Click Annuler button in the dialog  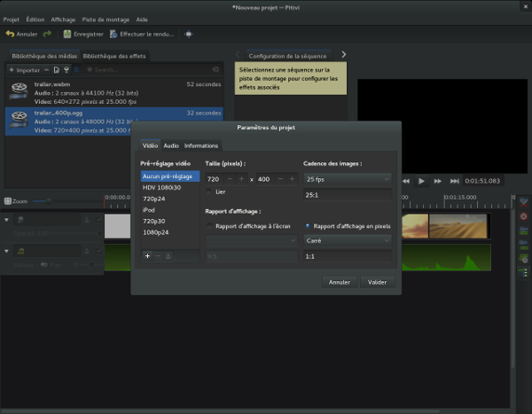339,282
